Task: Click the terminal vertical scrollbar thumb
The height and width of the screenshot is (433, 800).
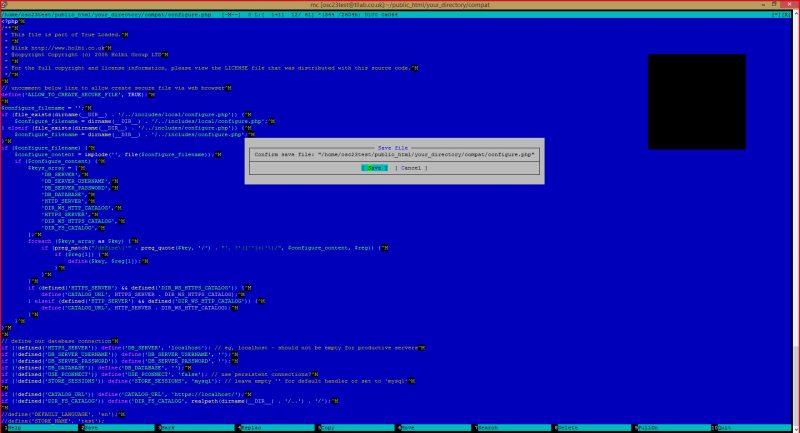Action: (796, 385)
